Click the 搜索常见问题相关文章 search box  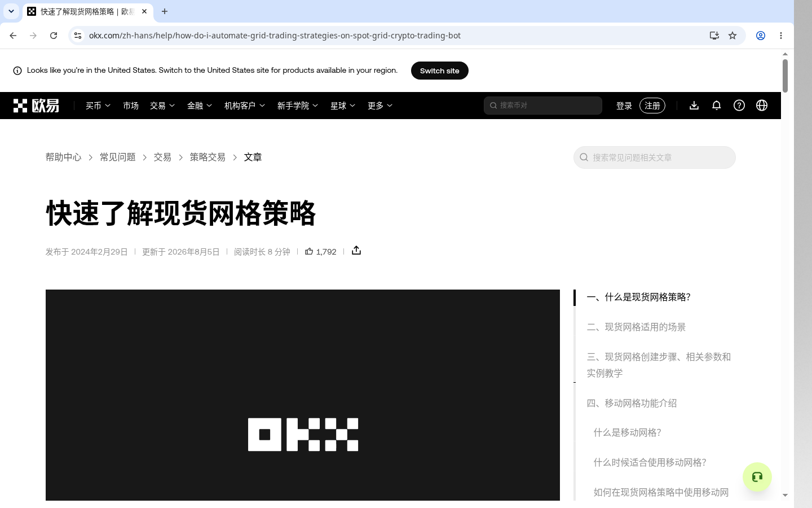pyautogui.click(x=655, y=157)
